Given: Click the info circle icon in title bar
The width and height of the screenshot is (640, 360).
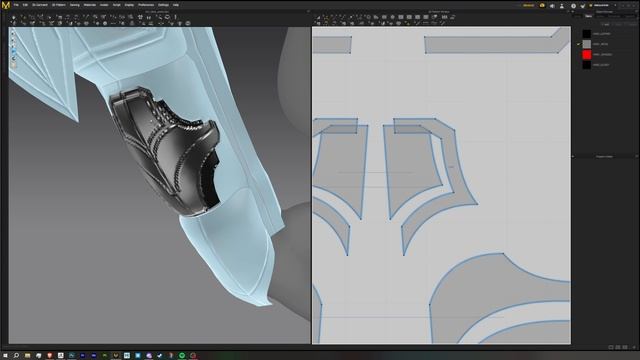Looking at the screenshot, I should point(573,6).
